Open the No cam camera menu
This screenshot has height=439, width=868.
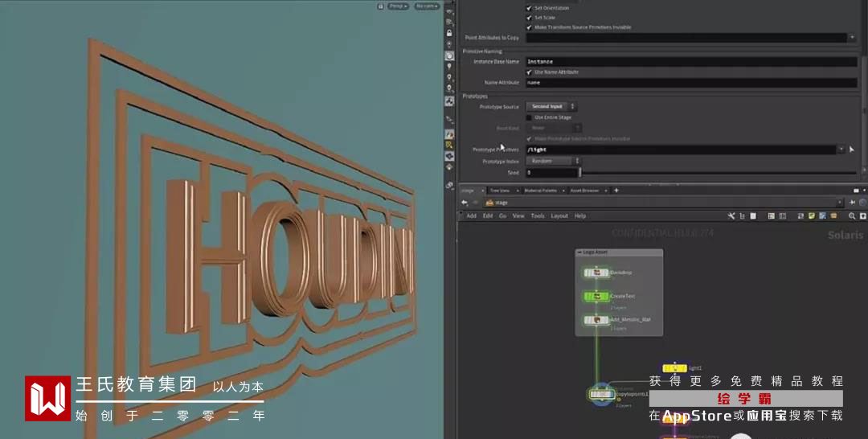click(x=427, y=6)
